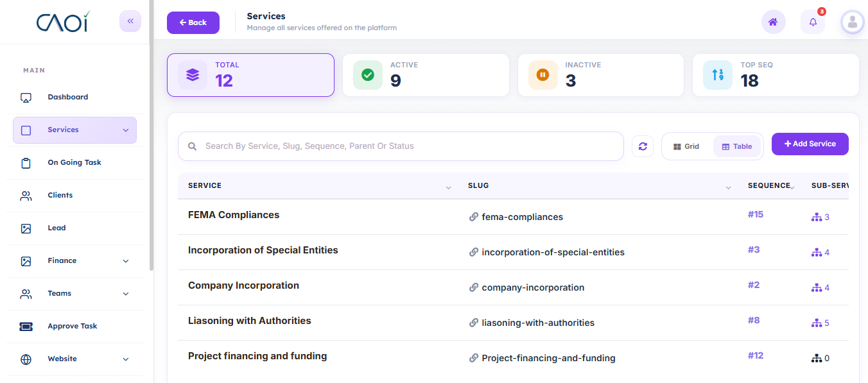Click the Project-financing-and-funding slug
The image size is (868, 383).
(549, 358)
